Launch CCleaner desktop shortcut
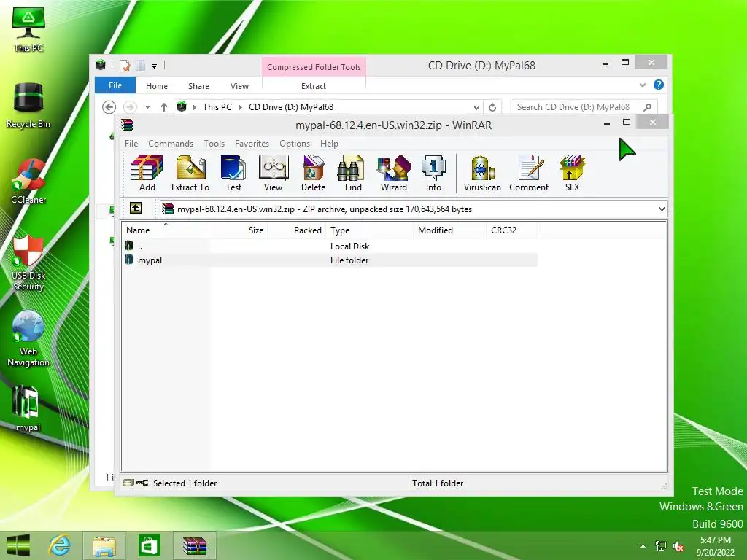The height and width of the screenshot is (560, 747). point(28,181)
